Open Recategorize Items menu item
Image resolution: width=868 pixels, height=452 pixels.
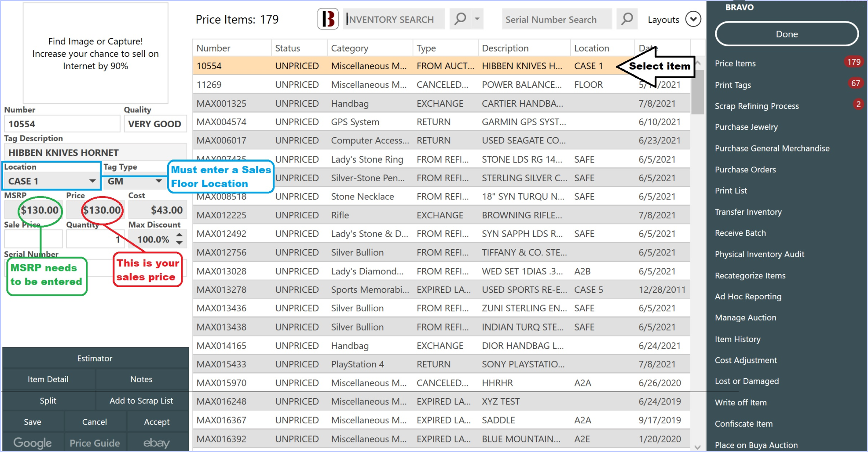coord(750,276)
